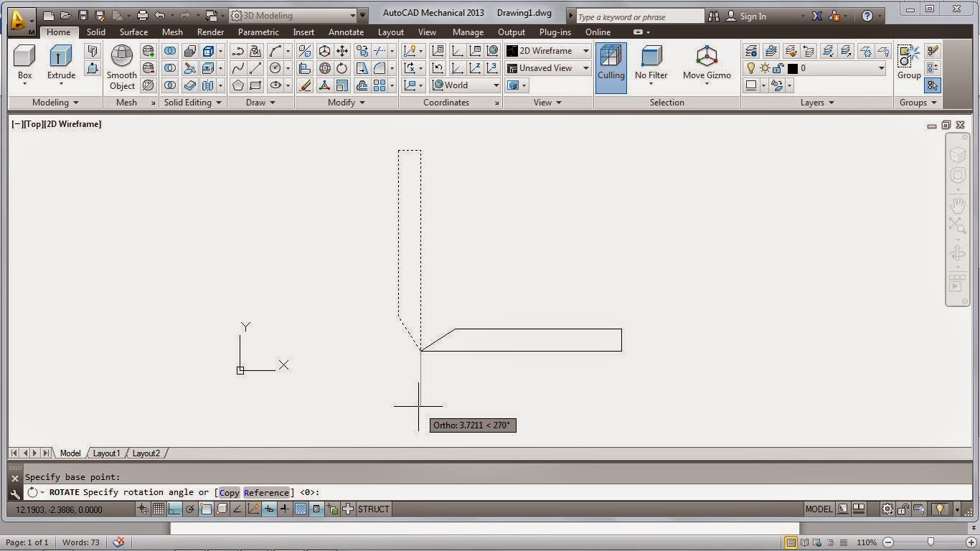Screen dimensions: 980x551
Task: Click the [2D Wireframe] viewport label
Action: (x=72, y=124)
